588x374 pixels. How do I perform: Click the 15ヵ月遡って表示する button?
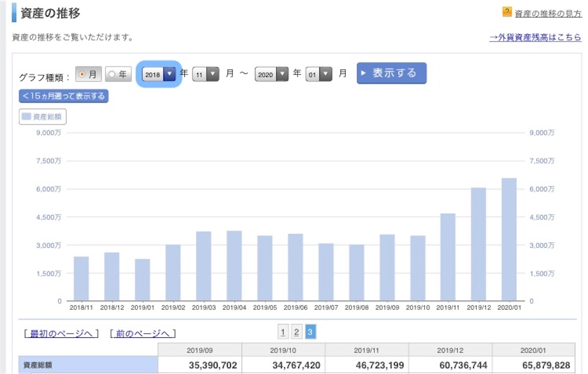click(x=64, y=96)
